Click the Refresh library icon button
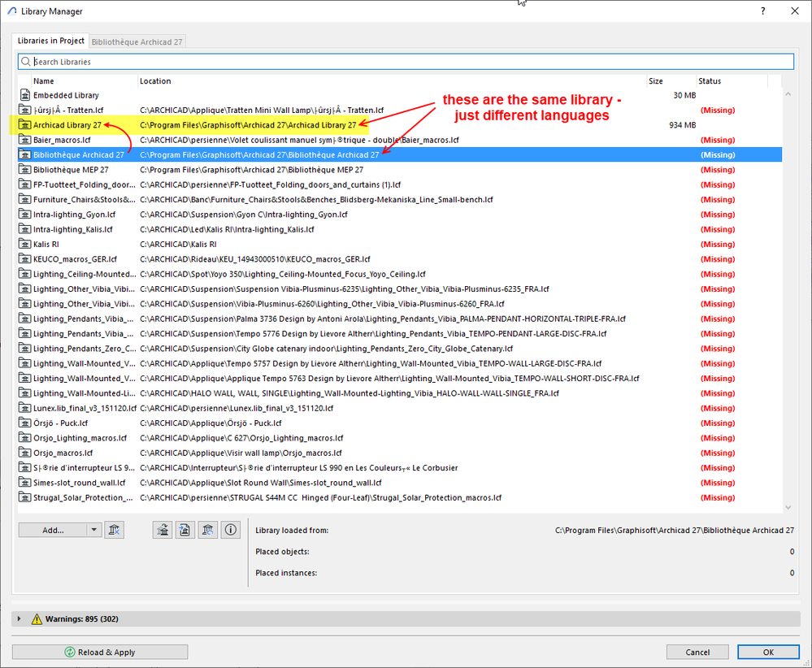 (x=207, y=530)
